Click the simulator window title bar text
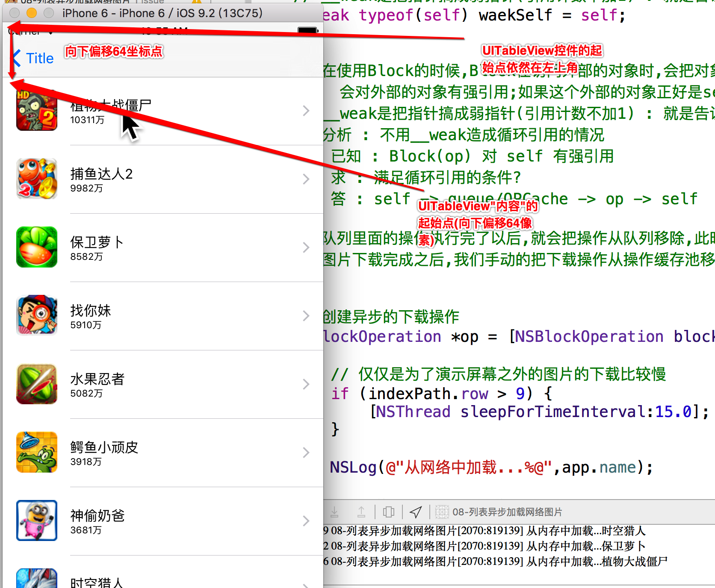The image size is (715, 588). pyautogui.click(x=162, y=13)
